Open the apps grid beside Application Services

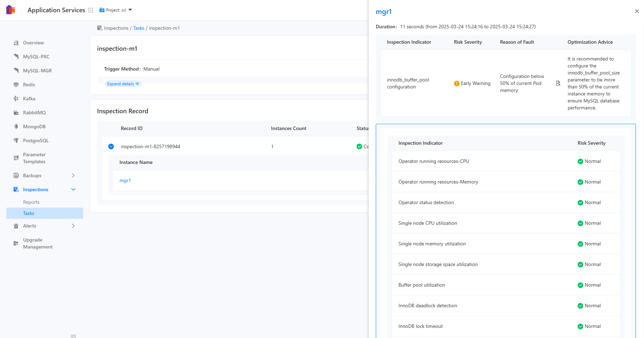tap(90, 10)
